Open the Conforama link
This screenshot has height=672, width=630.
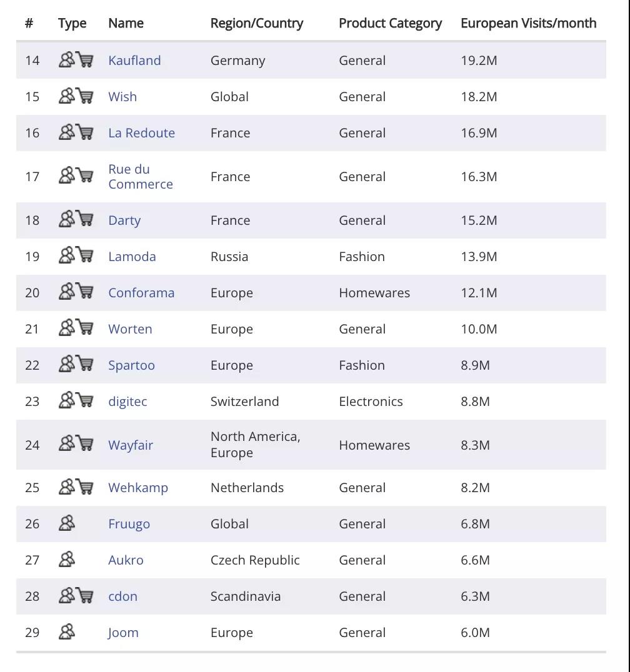point(141,293)
